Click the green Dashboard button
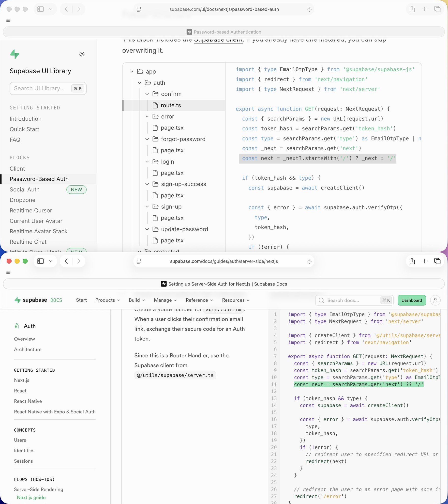The height and width of the screenshot is (504, 448). [x=412, y=300]
